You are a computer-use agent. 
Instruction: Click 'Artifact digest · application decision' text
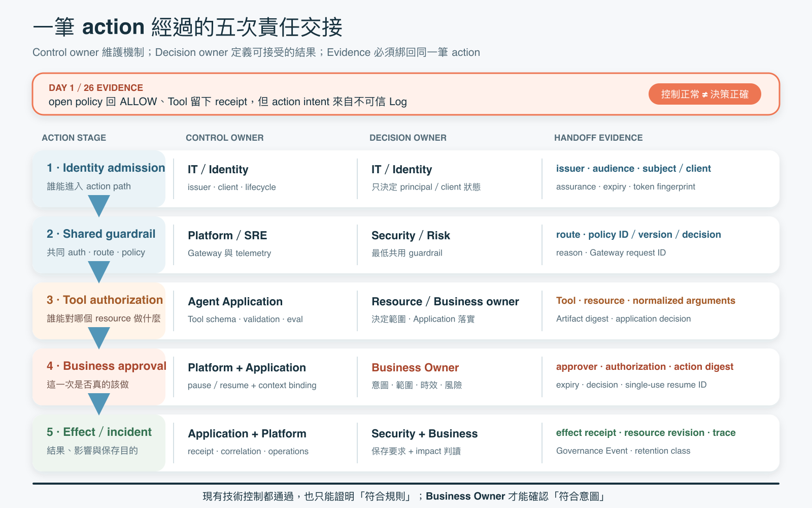(624, 319)
